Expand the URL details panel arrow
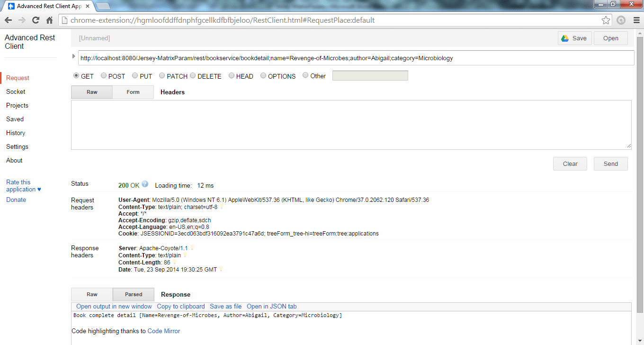 [73, 55]
